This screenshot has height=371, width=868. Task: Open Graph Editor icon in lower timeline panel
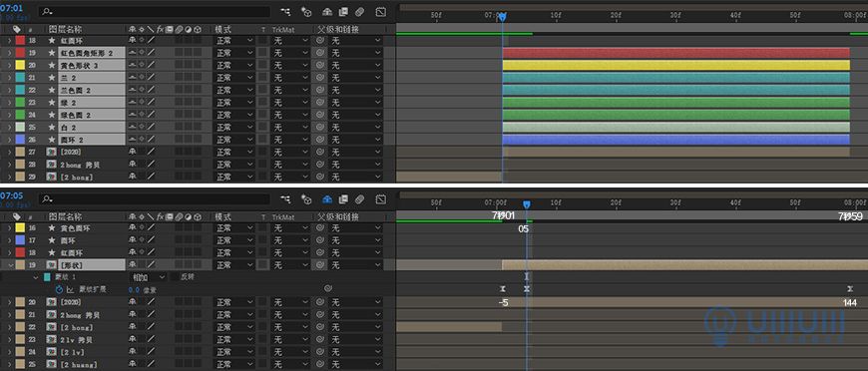[381, 198]
